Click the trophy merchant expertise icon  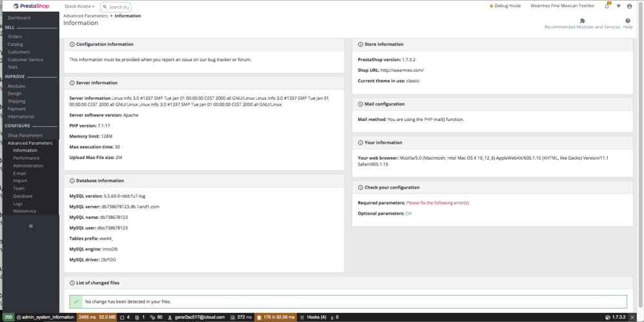click(x=618, y=6)
